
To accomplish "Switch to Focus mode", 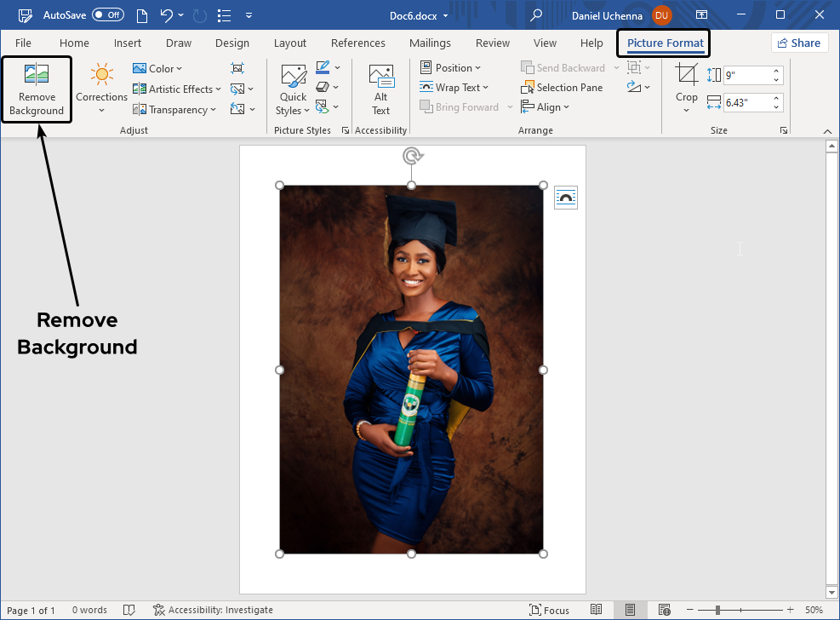I will tap(550, 610).
